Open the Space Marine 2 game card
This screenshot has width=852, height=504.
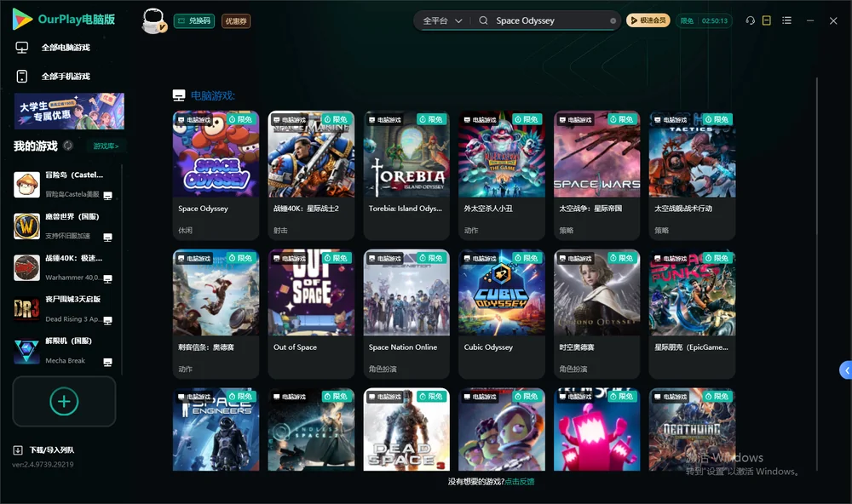pyautogui.click(x=311, y=175)
